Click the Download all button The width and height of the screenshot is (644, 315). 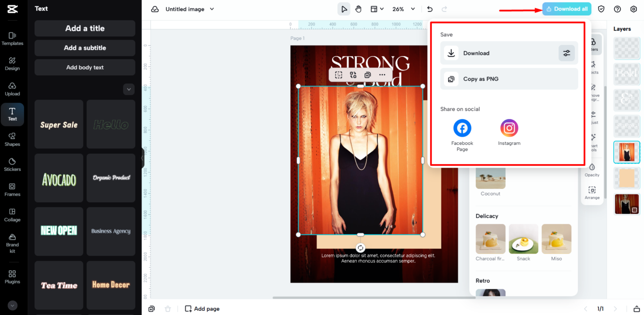click(566, 9)
